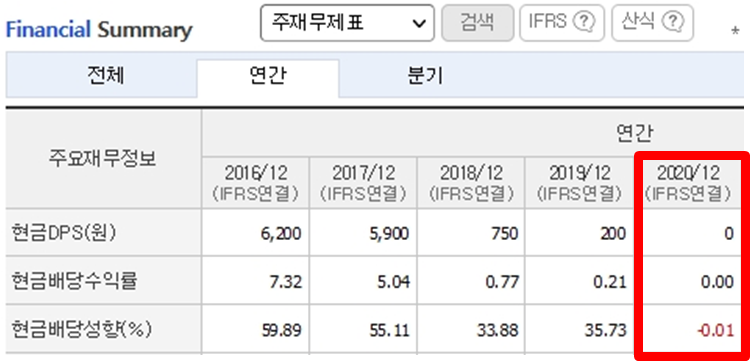Open the 산식 help button
Image resolution: width=751 pixels, height=362 pixels.
652,23
